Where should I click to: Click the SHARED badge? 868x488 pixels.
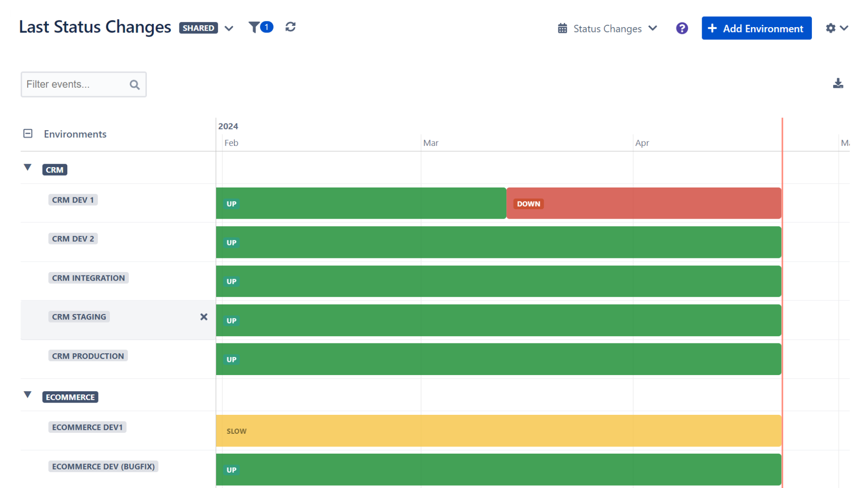(x=198, y=28)
